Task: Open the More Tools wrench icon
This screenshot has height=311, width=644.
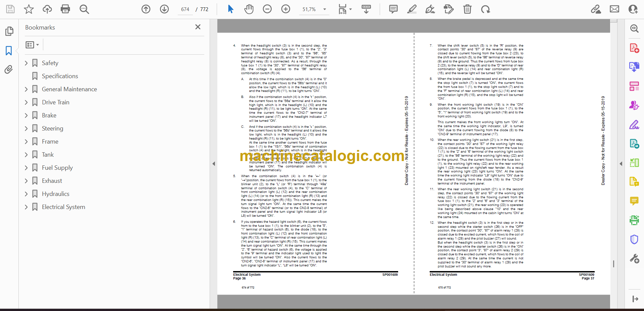Action: [x=634, y=259]
